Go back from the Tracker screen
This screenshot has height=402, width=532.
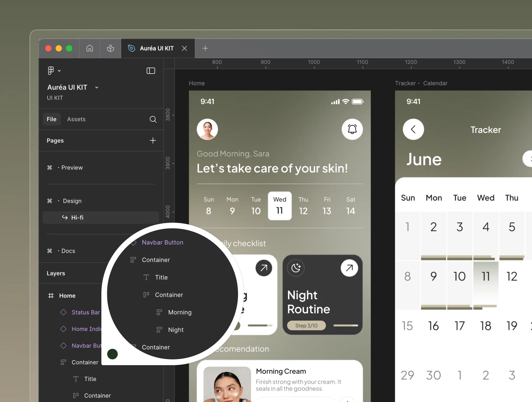point(413,129)
